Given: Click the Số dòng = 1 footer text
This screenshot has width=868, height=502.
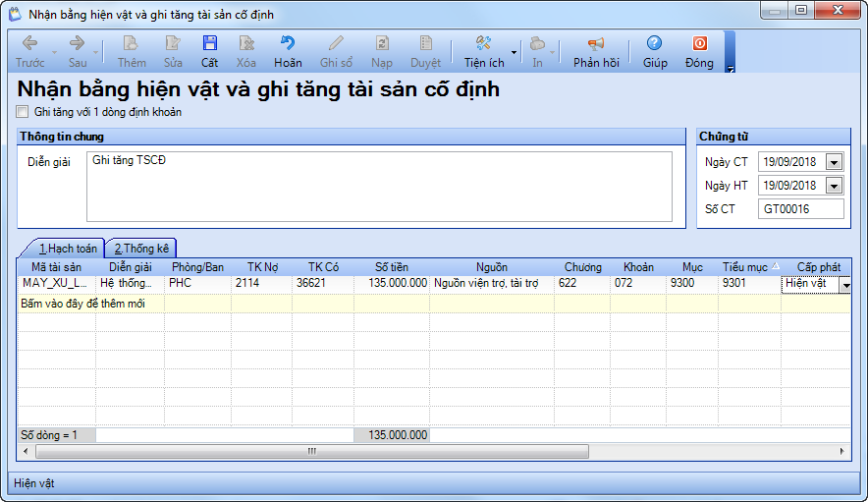Looking at the screenshot, I should 49,435.
